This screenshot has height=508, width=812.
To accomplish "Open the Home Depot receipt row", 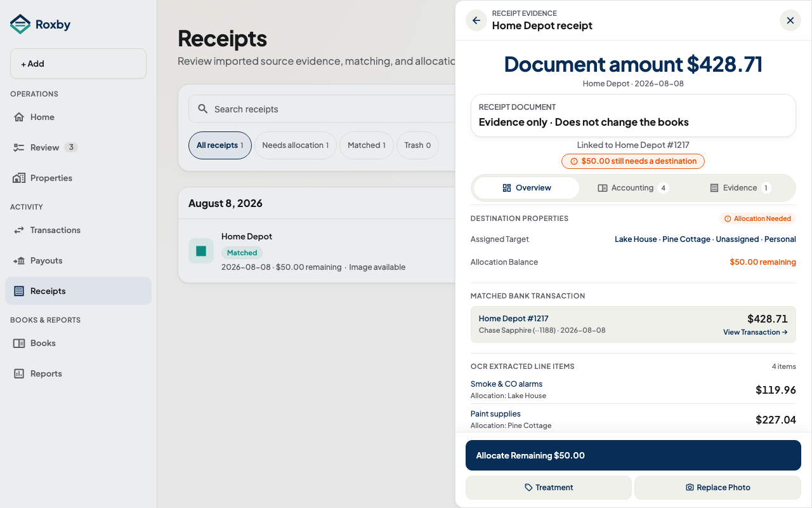I will click(317, 251).
